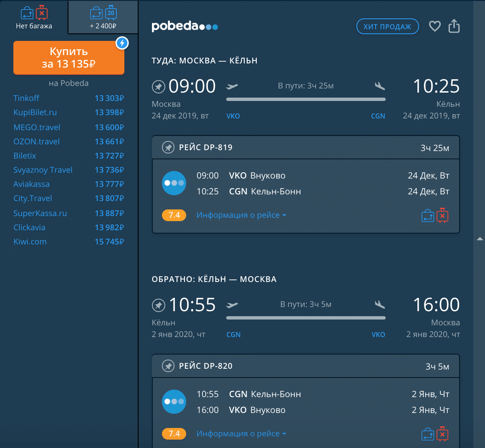Click the Pobeda airline logo at top
This screenshot has height=448, width=485.
click(x=184, y=27)
